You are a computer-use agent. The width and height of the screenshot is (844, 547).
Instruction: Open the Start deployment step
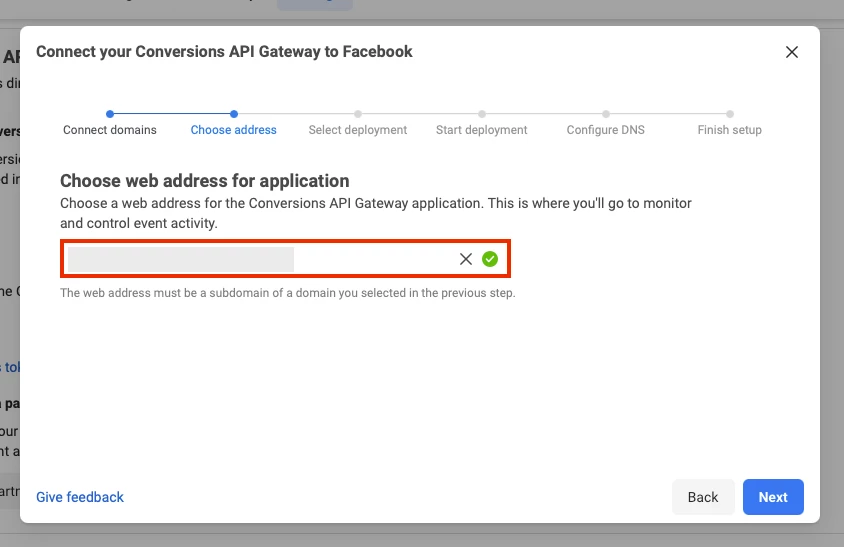click(482, 130)
